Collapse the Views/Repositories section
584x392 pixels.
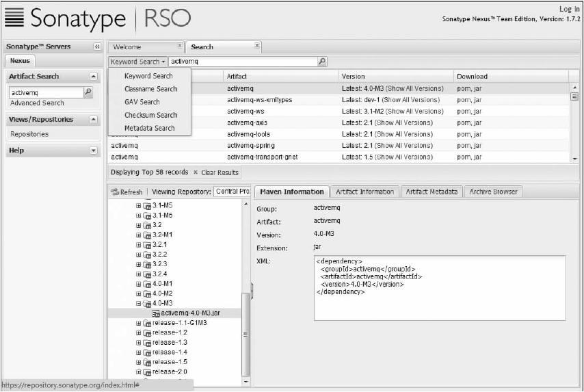point(94,120)
